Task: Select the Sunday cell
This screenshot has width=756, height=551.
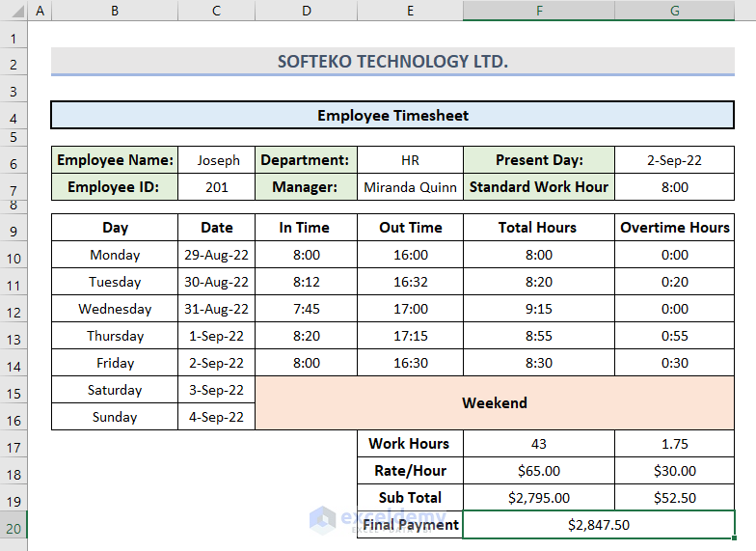Action: 115,417
